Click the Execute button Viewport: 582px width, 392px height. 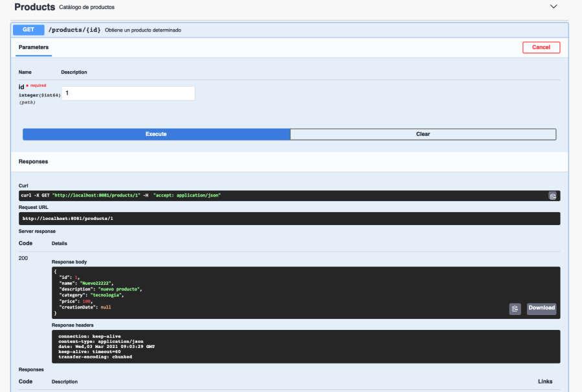pyautogui.click(x=156, y=134)
